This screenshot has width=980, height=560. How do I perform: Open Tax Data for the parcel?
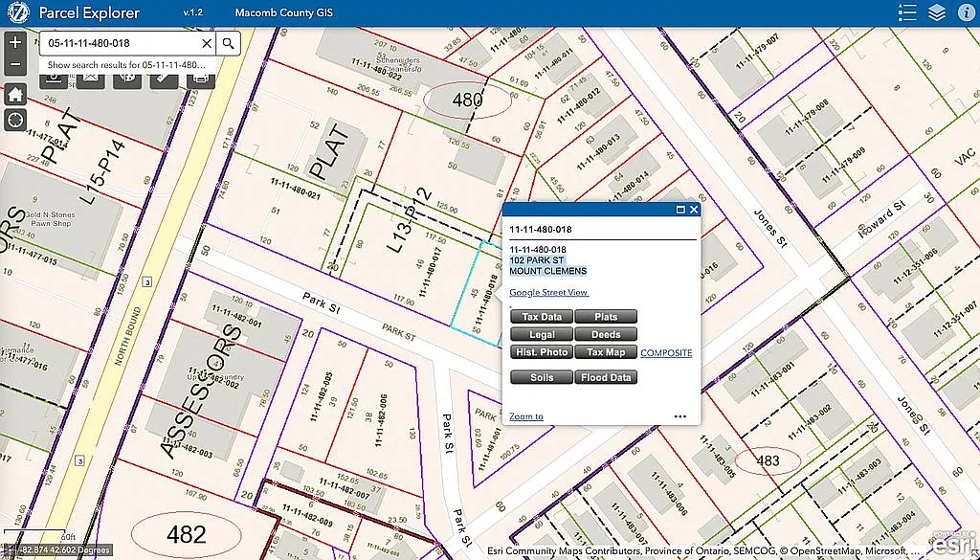click(542, 317)
